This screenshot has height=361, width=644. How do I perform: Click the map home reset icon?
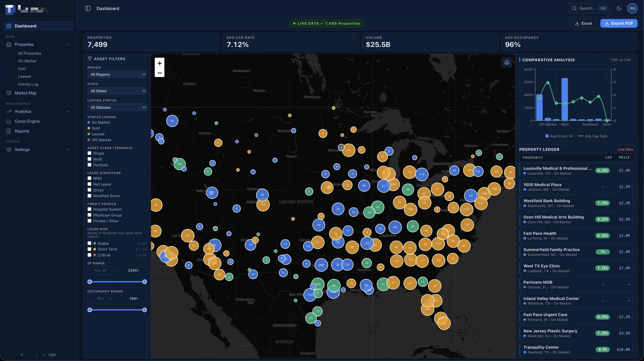pos(507,62)
